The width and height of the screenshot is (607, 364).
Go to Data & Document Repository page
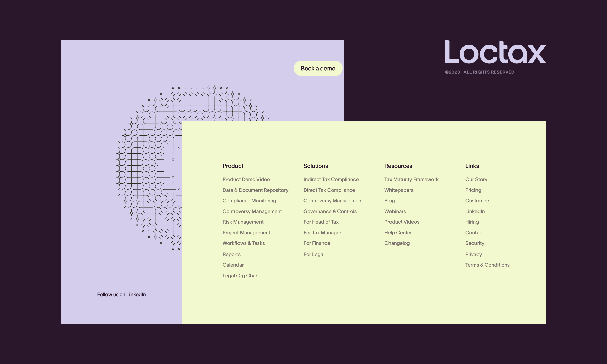pyautogui.click(x=255, y=190)
